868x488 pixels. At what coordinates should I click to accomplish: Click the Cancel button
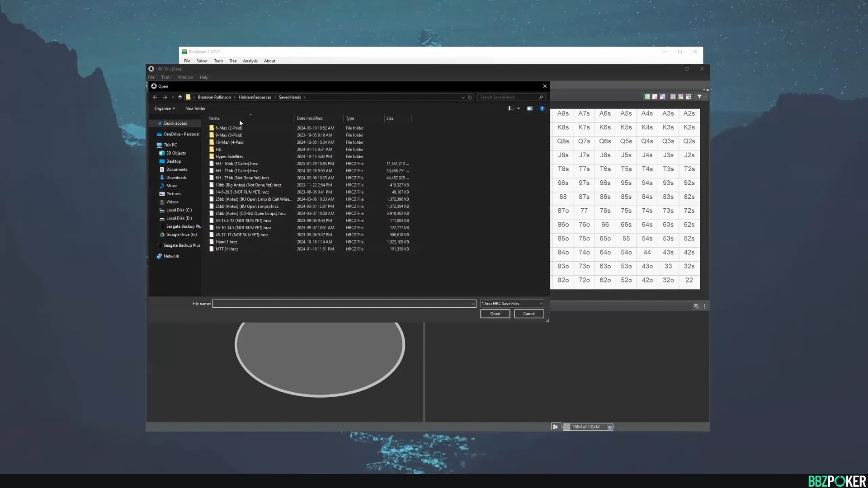(x=529, y=314)
